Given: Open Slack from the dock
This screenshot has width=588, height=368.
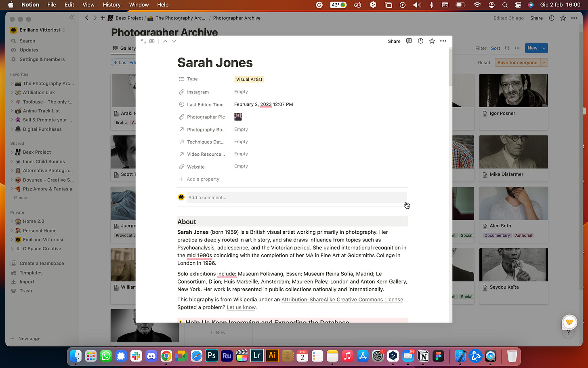Looking at the screenshot, I should point(136,356).
